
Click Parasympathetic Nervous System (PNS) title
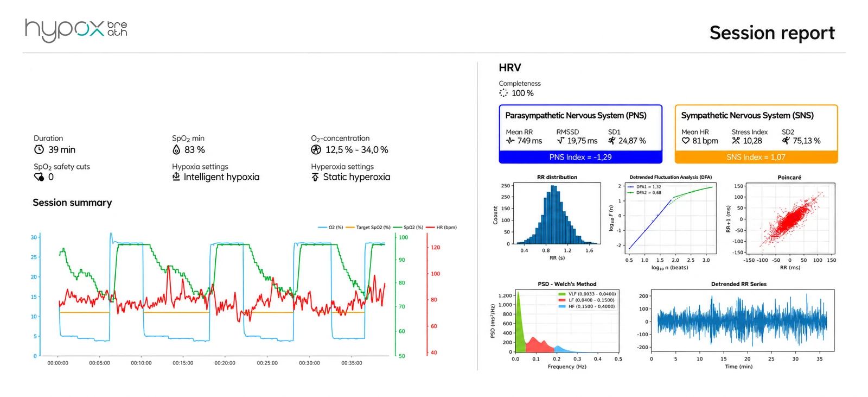(x=576, y=116)
